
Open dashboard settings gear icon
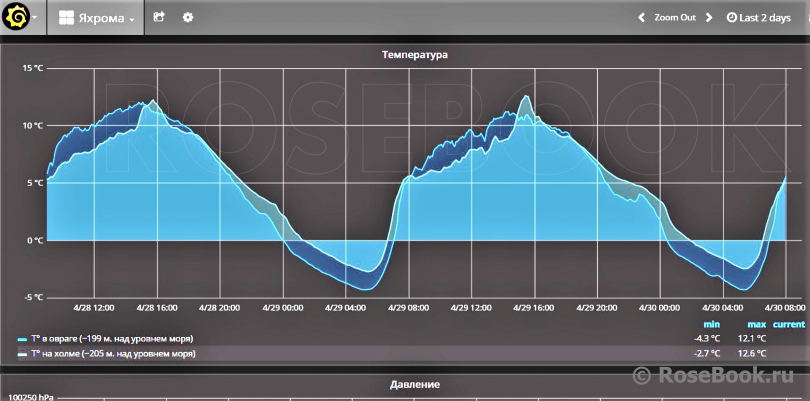tap(188, 18)
